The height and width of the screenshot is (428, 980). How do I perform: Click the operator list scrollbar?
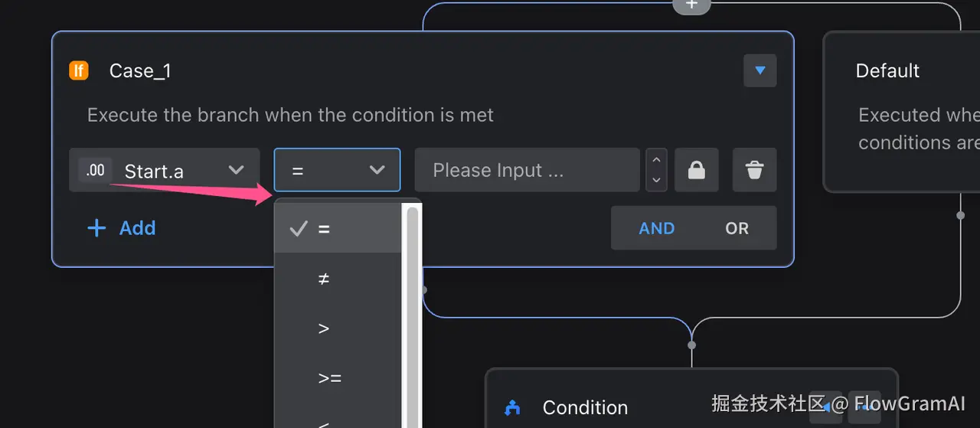pos(413,306)
